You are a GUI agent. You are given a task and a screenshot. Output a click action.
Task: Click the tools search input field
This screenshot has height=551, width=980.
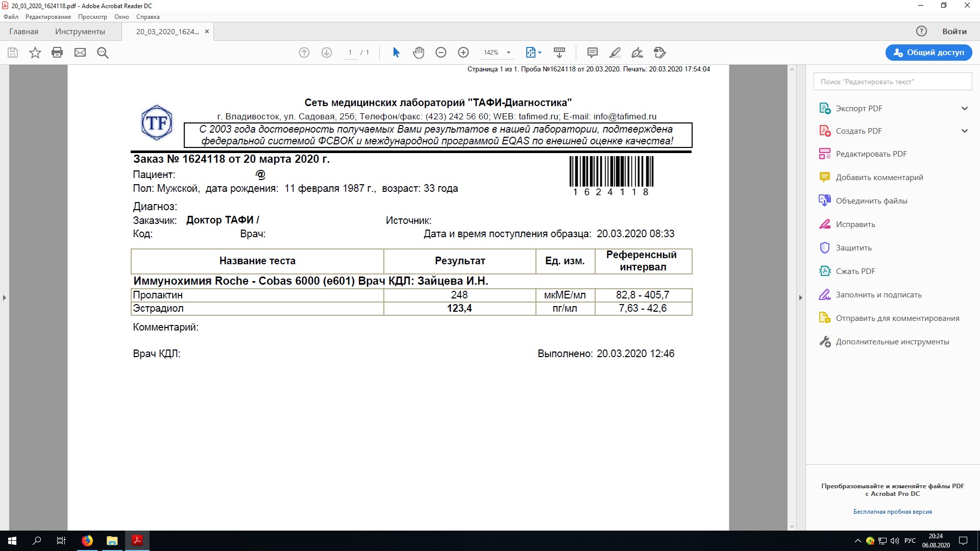pyautogui.click(x=892, y=82)
